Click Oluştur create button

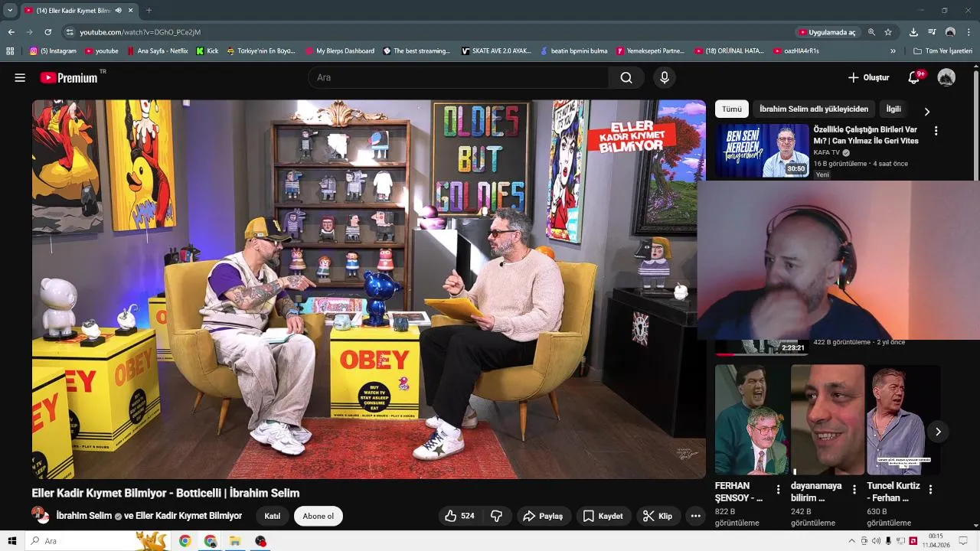click(x=868, y=77)
